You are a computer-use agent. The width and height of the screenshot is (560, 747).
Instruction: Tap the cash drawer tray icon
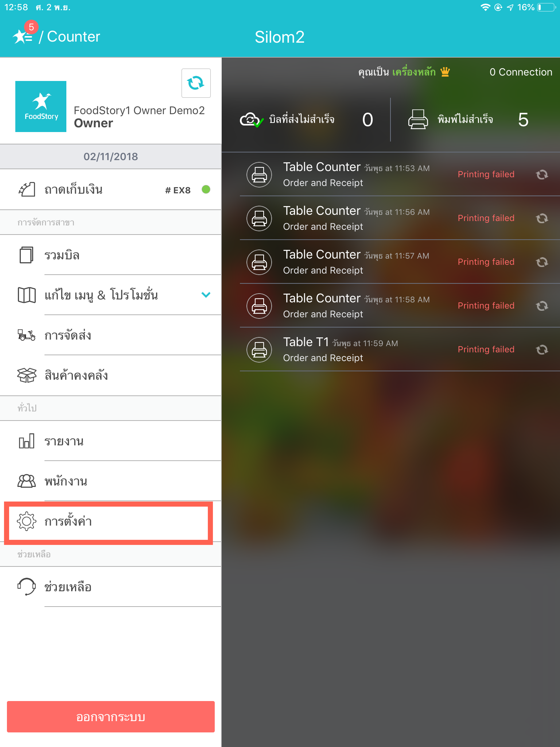[x=27, y=190]
